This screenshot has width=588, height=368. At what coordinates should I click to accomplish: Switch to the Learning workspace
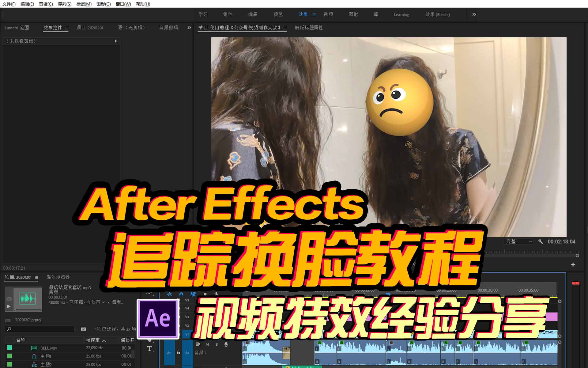click(x=401, y=14)
